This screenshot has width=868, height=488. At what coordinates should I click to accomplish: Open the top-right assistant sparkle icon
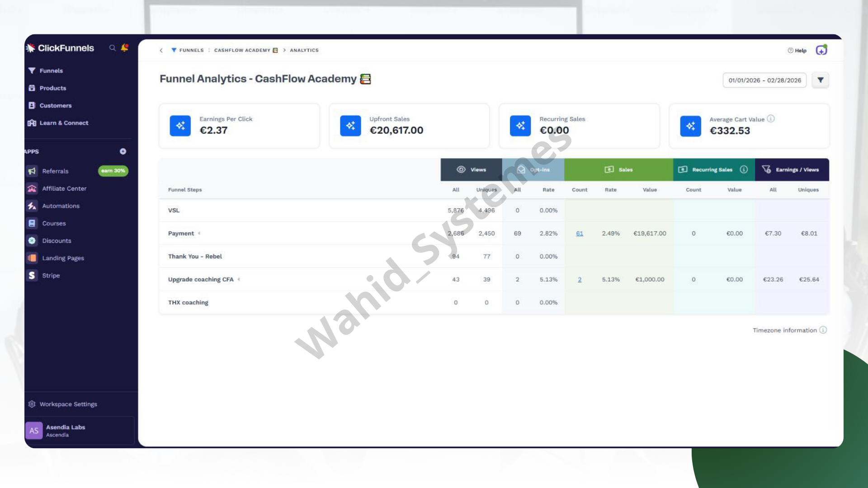[x=821, y=50]
